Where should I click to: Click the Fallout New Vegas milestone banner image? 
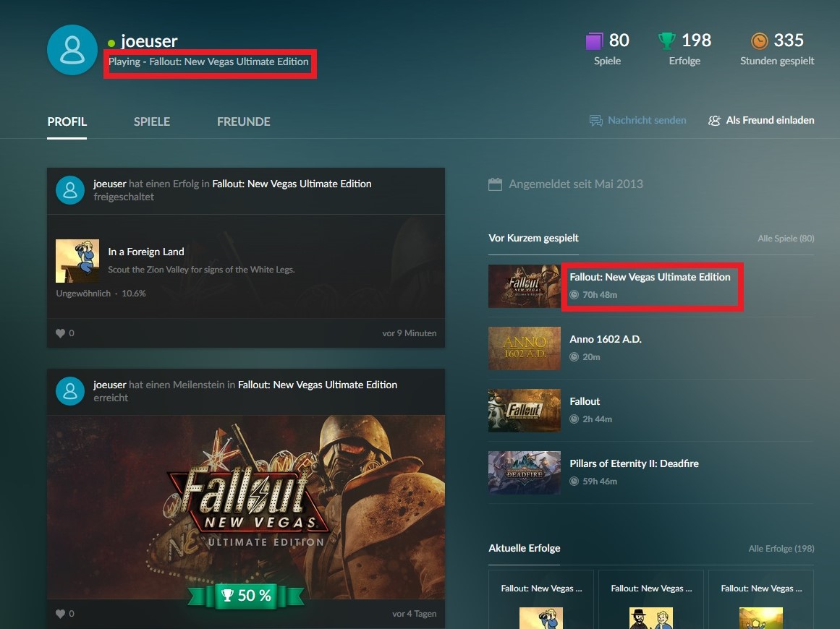[x=246, y=507]
